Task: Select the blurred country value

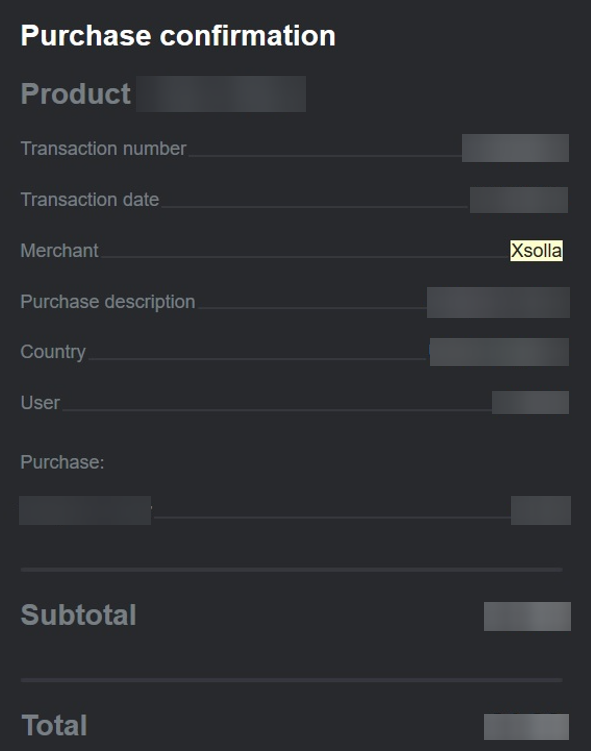Action: point(499,352)
